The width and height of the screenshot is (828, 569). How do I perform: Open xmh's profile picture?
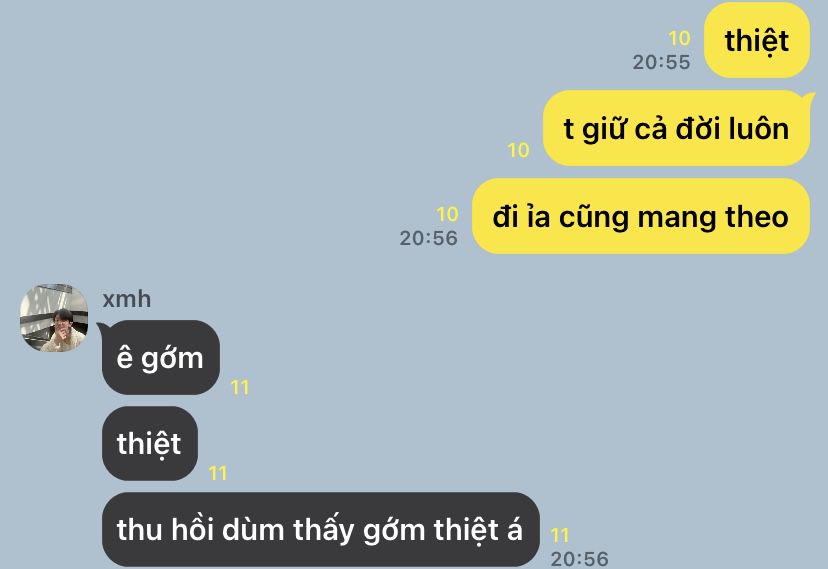coord(54,318)
